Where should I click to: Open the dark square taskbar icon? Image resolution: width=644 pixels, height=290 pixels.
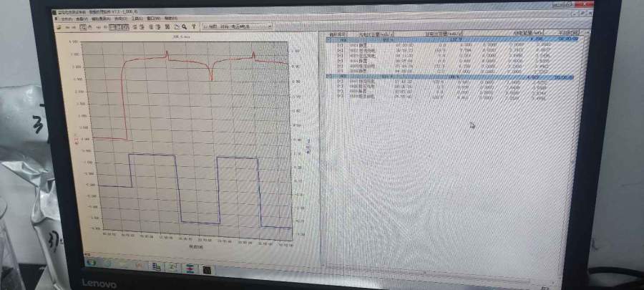pyautogui.click(x=207, y=269)
